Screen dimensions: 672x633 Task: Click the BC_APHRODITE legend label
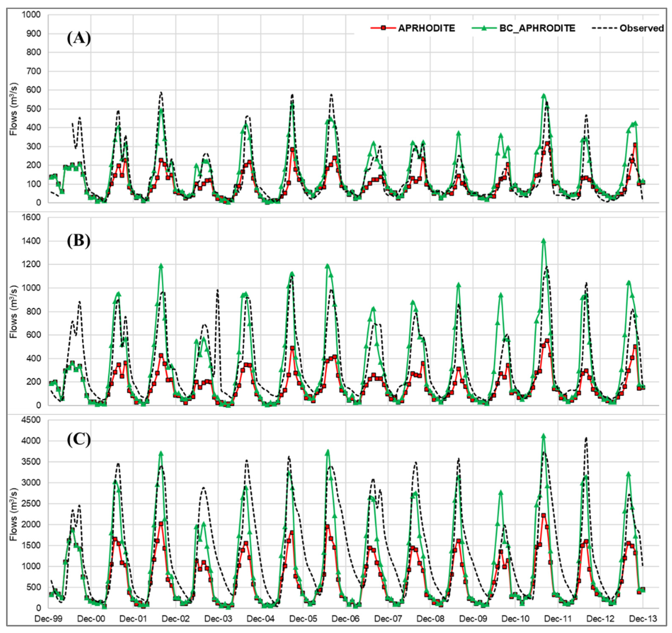(x=537, y=29)
